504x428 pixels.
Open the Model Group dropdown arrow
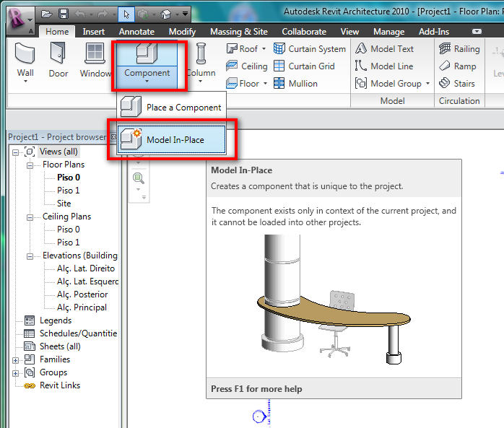pos(427,84)
